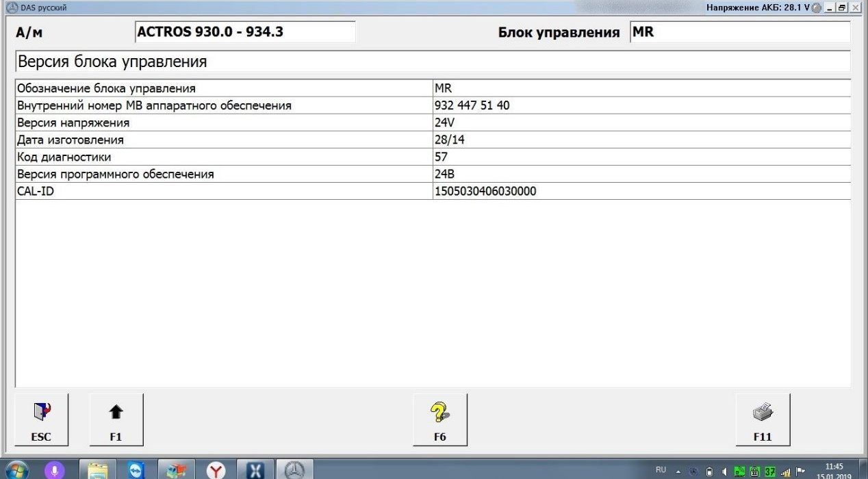Click the 'Блок управления' label

point(559,32)
